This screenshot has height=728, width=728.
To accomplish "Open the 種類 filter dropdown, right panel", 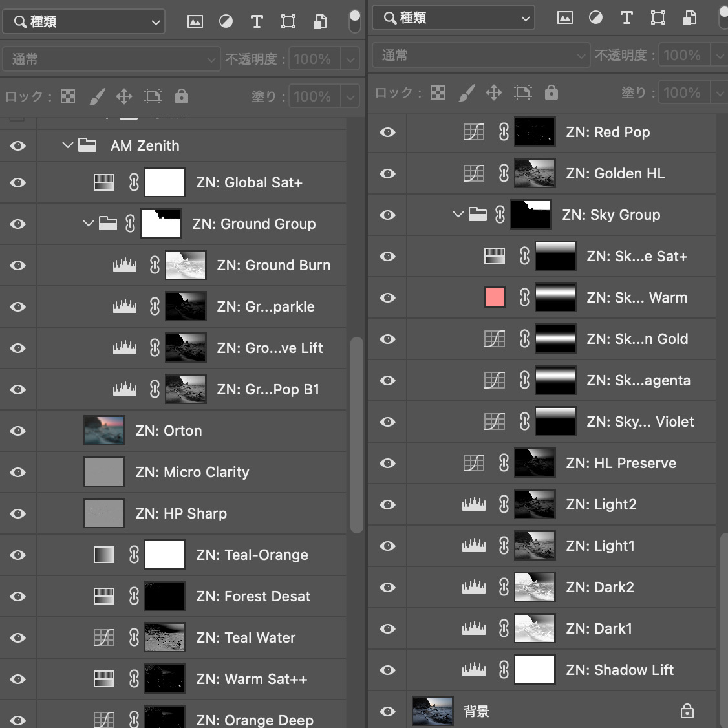I will tap(453, 17).
